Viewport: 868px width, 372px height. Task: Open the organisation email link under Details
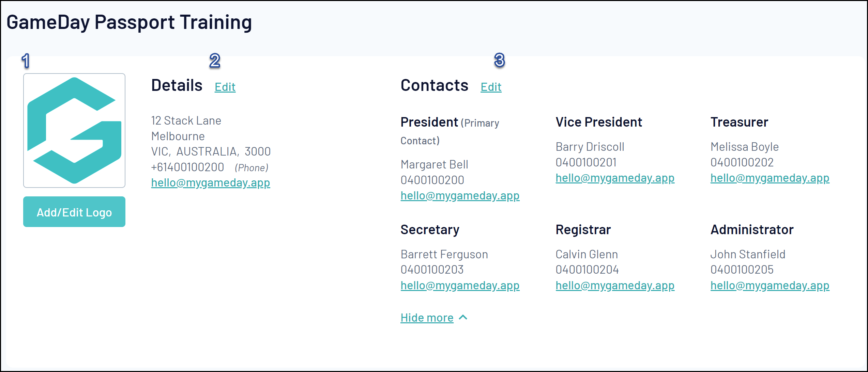pos(211,183)
